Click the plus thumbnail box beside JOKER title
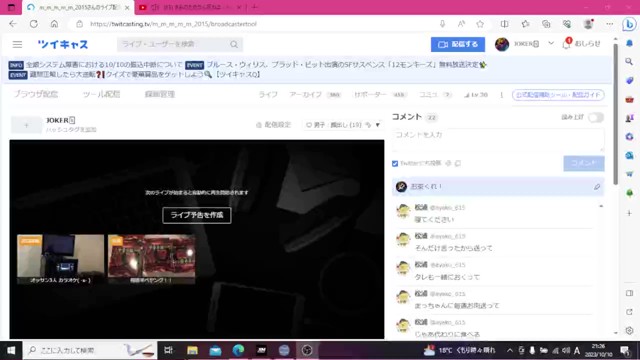Viewport: 640px width, 360px height. [x=26, y=125]
